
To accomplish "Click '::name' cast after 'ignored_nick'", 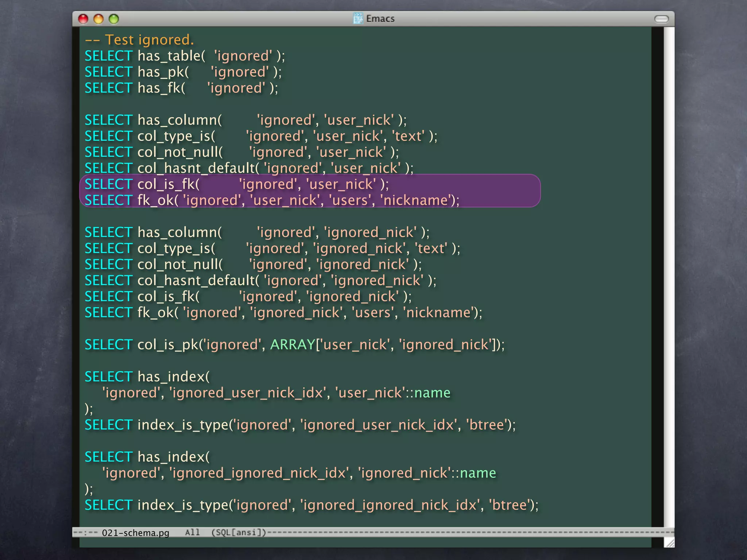I will point(474,473).
